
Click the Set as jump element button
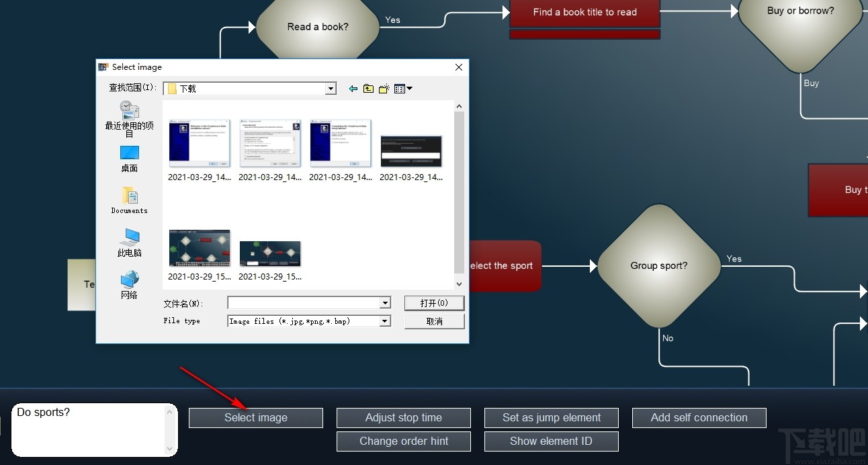tap(552, 418)
